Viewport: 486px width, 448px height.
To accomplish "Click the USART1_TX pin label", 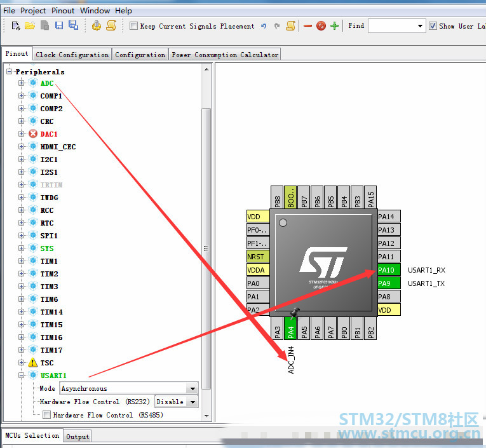I will pos(426,283).
